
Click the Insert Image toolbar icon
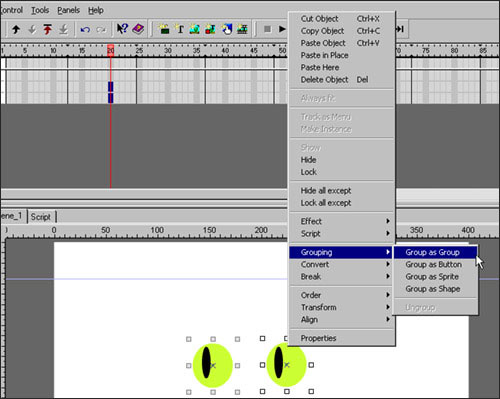[x=195, y=29]
